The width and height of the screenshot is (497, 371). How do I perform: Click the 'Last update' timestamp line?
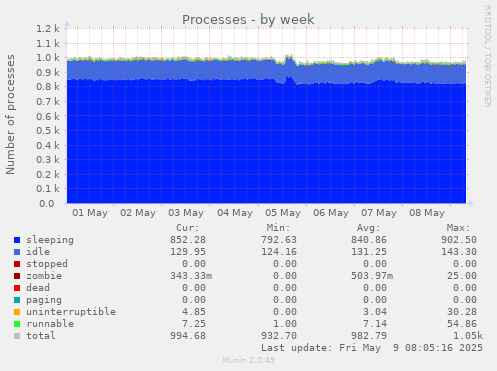tap(372, 348)
